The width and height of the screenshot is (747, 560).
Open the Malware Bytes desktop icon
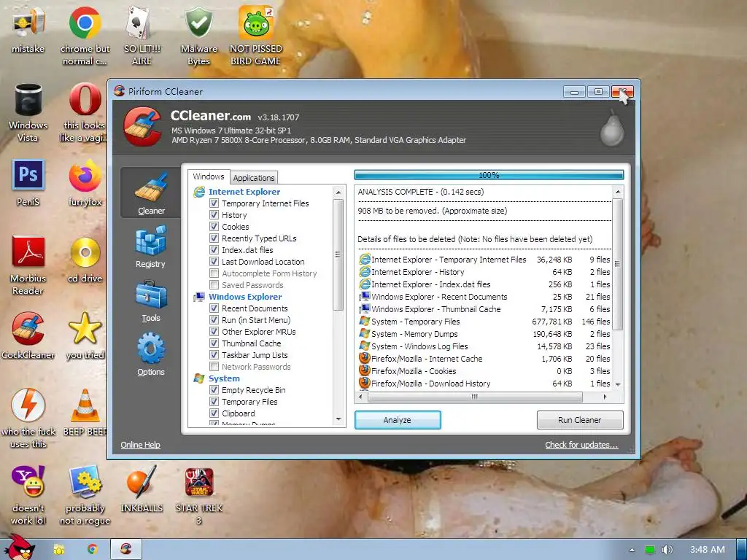(x=198, y=36)
